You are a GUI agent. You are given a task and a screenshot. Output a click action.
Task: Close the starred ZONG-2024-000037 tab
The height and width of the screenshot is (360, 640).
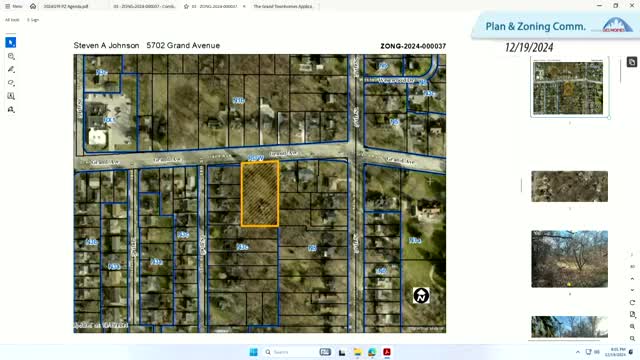244,7
